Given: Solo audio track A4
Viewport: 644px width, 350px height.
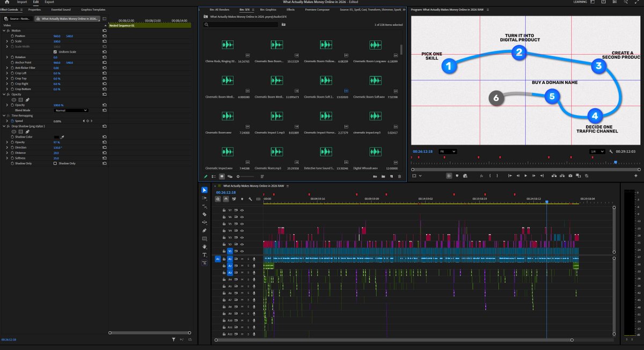Looking at the screenshot, I should pyautogui.click(x=248, y=279).
